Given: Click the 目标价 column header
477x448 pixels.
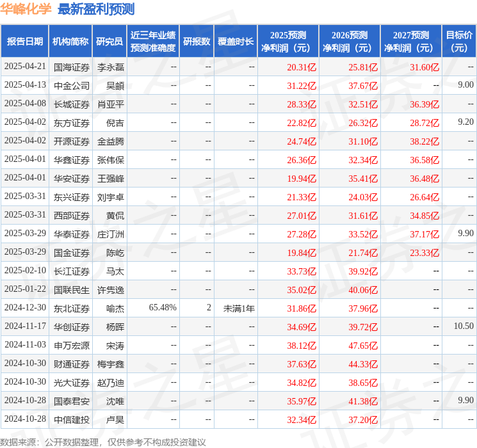Looking at the screenshot, I should (459, 41).
